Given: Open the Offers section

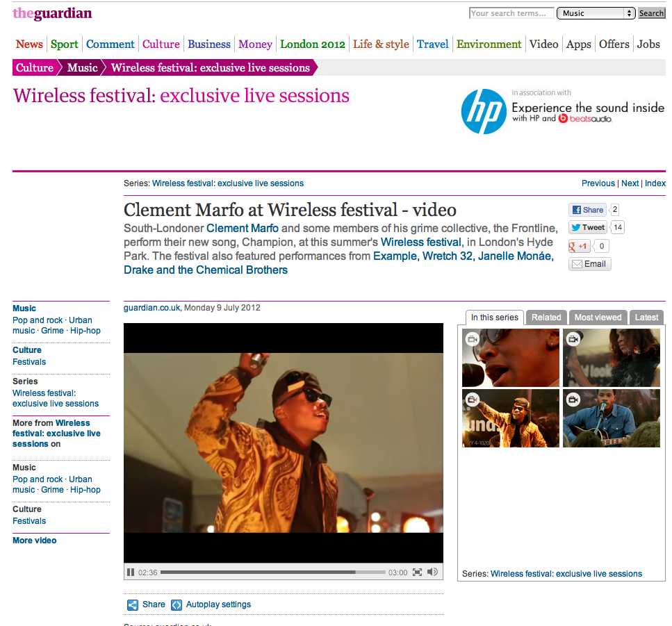Looking at the screenshot, I should point(614,44).
